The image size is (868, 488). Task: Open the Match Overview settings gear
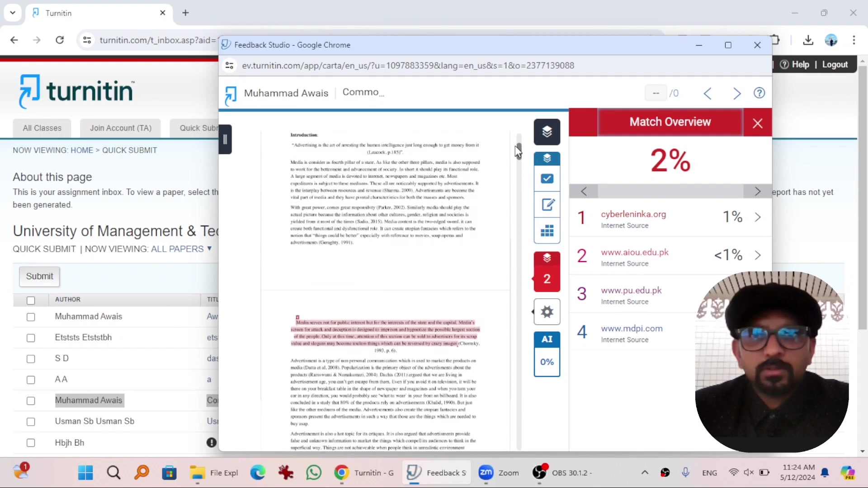click(x=547, y=312)
